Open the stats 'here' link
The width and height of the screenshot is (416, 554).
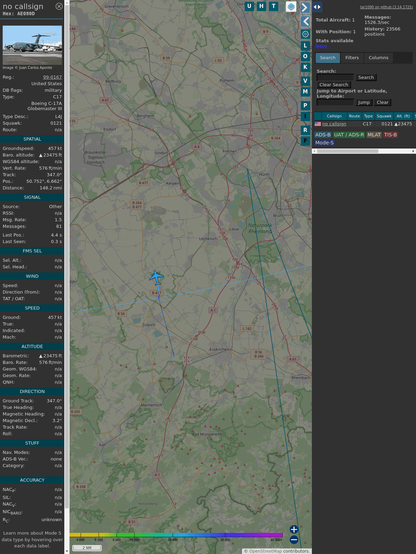pos(321,46)
